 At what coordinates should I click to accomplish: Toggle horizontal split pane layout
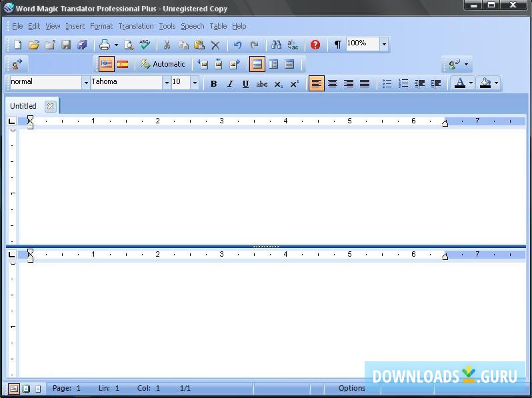[x=257, y=64]
